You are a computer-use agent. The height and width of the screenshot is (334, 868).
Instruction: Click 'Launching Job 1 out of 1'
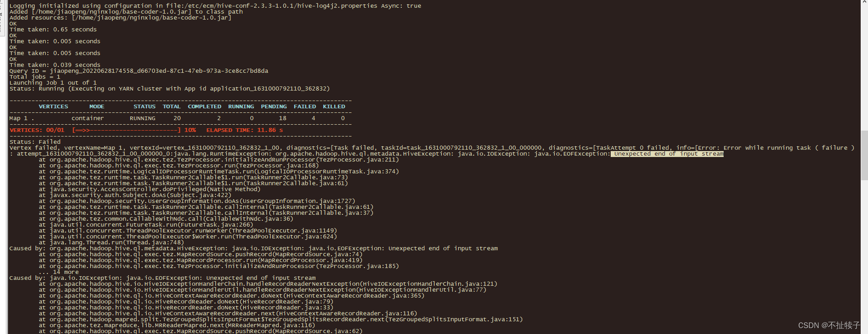tap(53, 83)
